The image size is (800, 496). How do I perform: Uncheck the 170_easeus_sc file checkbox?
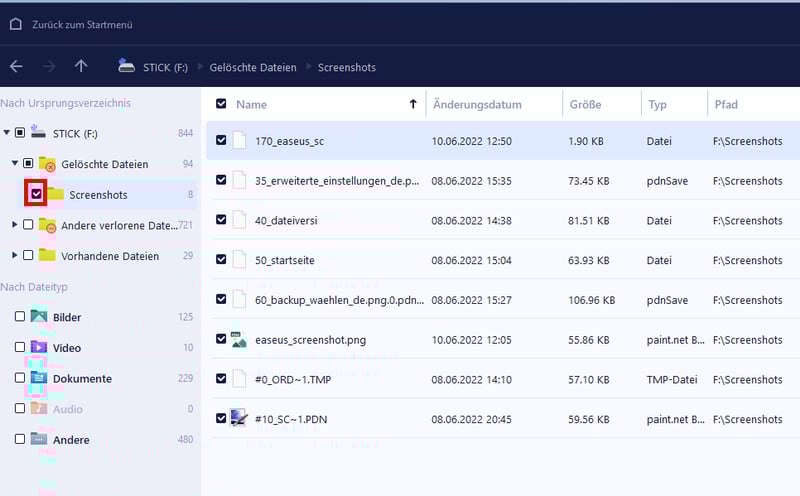pyautogui.click(x=221, y=141)
